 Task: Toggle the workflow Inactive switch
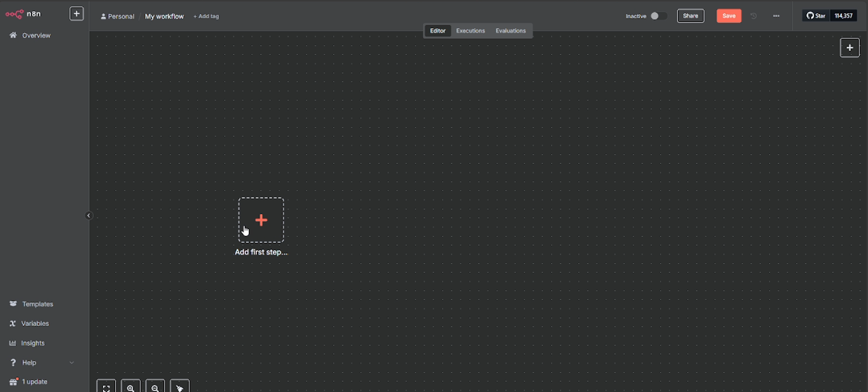(658, 16)
